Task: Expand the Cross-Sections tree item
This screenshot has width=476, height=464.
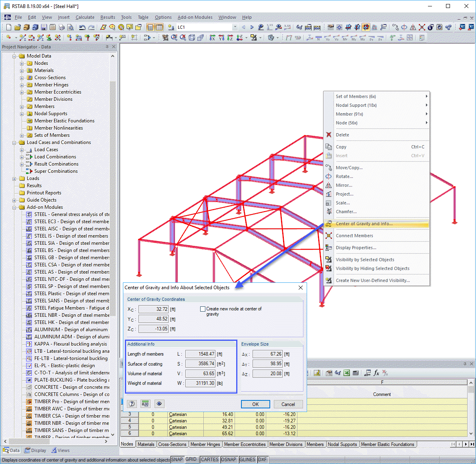Action: tap(22, 78)
